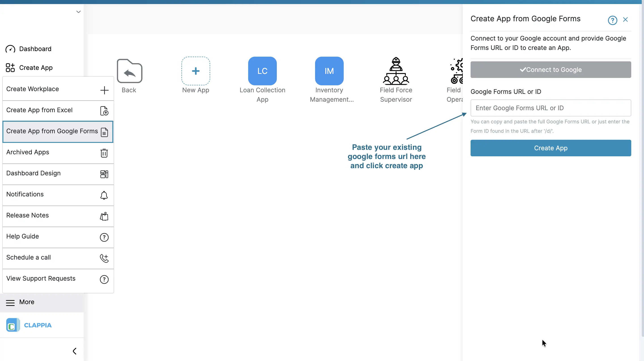Click the More hamburger icon
644x361 pixels.
click(10, 303)
